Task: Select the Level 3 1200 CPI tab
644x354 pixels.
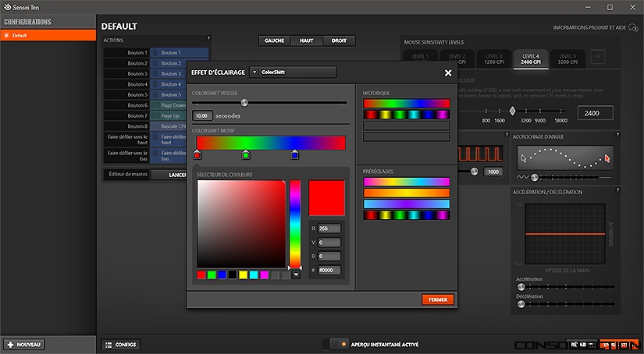Action: [x=493, y=58]
